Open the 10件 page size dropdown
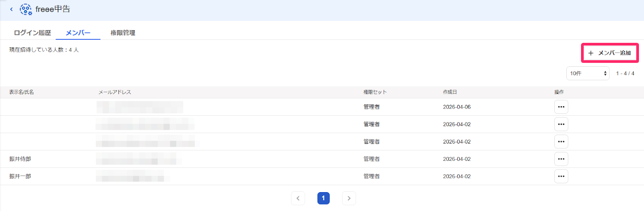Image resolution: width=644 pixels, height=211 pixels. click(588, 74)
